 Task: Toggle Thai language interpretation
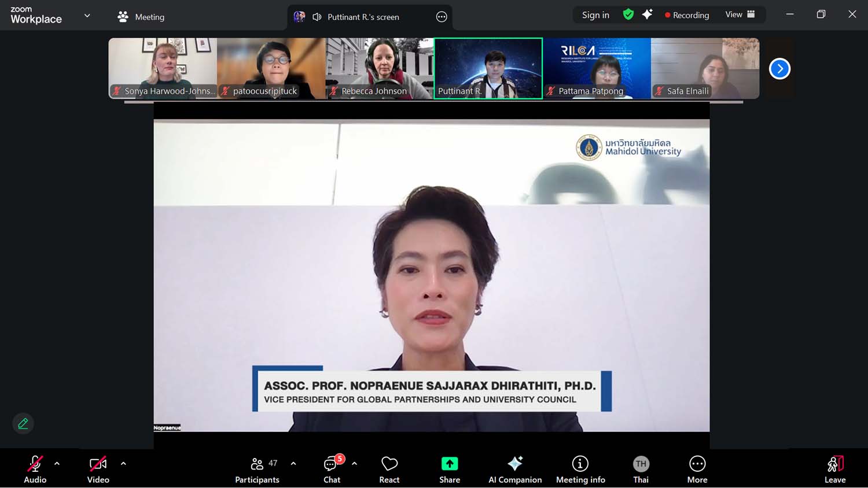[641, 469]
